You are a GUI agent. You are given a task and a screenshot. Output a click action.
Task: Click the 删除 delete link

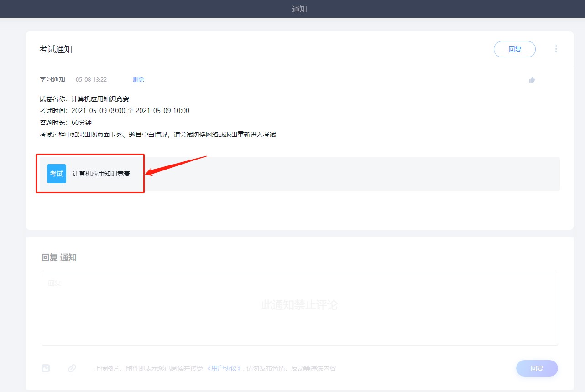(138, 80)
